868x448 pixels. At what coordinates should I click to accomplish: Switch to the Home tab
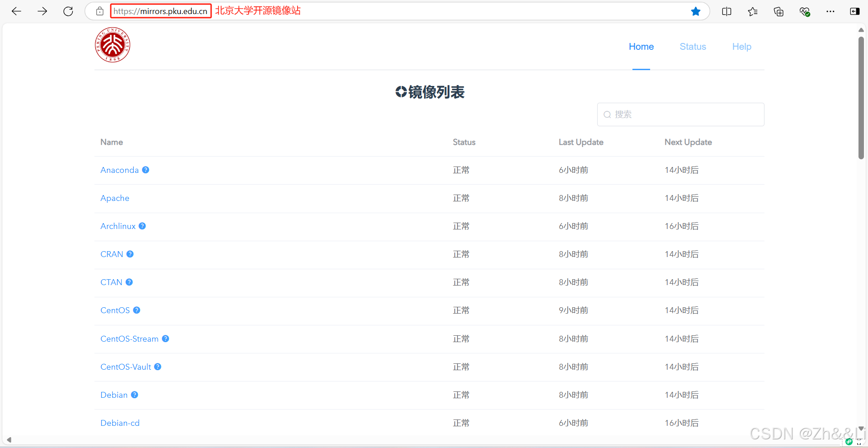click(641, 47)
